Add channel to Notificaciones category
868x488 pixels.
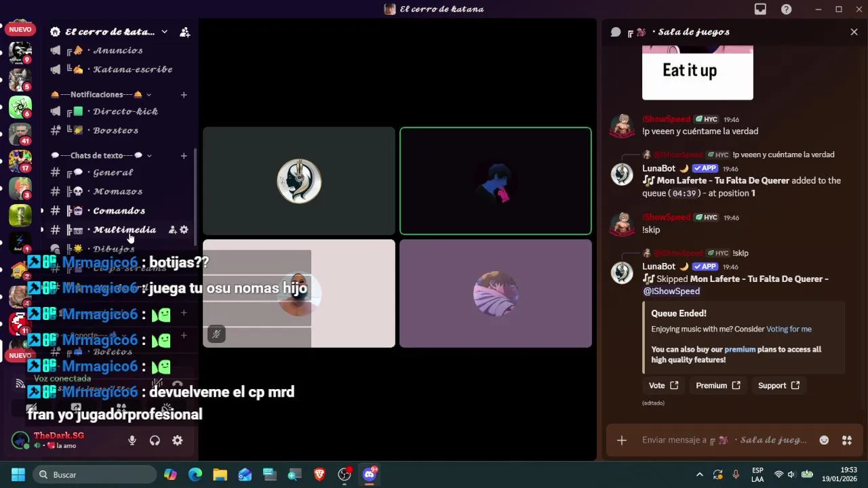click(184, 95)
